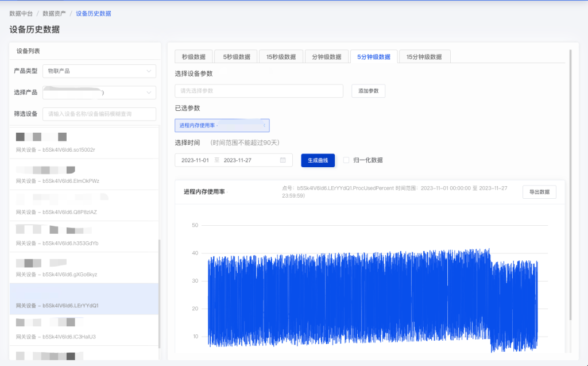Remove the 进程内存使用率 parameter tag
The width and height of the screenshot is (588, 366).
[x=265, y=125]
